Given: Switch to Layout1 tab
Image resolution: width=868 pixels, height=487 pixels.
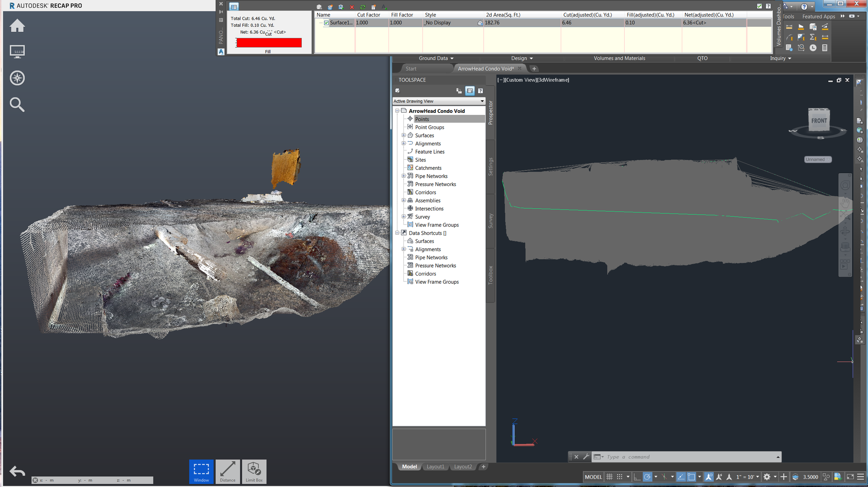Looking at the screenshot, I should tap(435, 467).
